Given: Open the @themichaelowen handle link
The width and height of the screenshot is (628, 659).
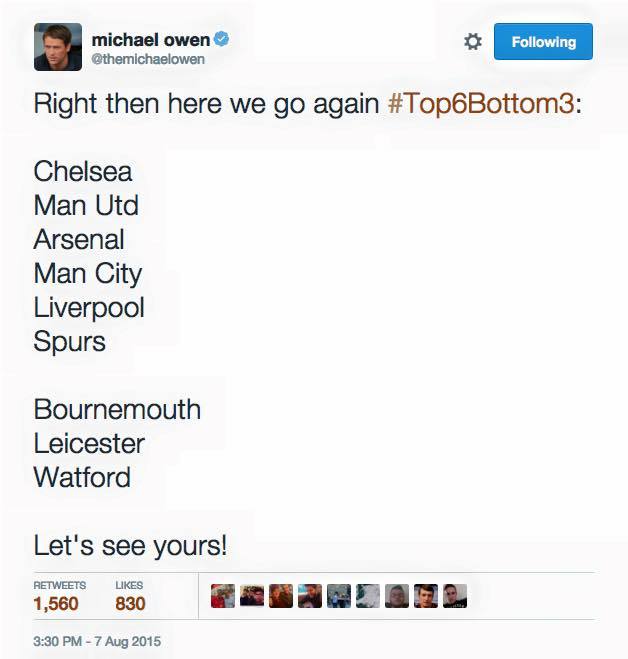Looking at the screenshot, I should point(148,59).
